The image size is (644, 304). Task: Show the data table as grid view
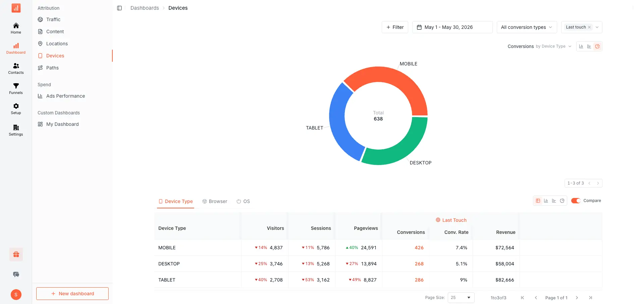click(538, 201)
